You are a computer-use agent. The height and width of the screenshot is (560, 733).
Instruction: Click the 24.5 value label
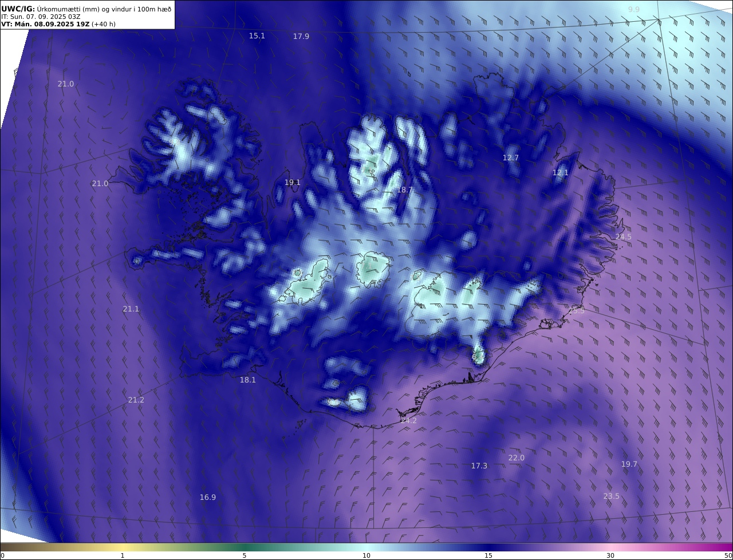624,236
